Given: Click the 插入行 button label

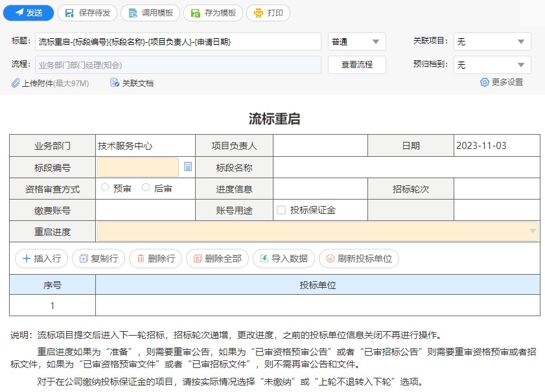Looking at the screenshot, I should coord(47,259).
